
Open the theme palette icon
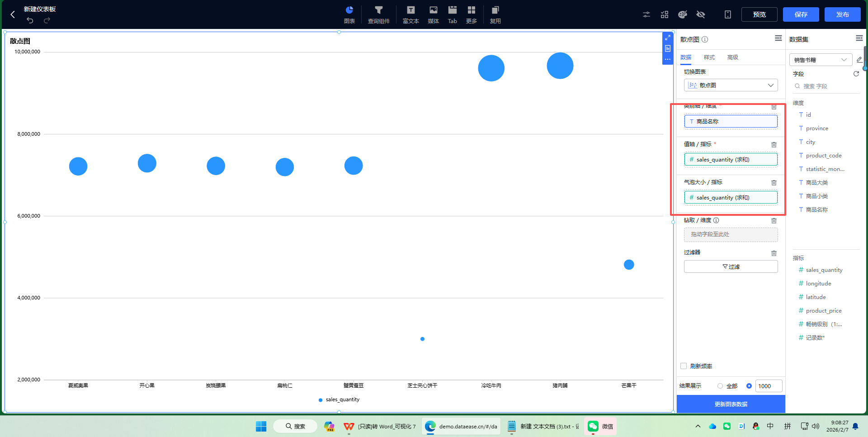[x=683, y=14]
